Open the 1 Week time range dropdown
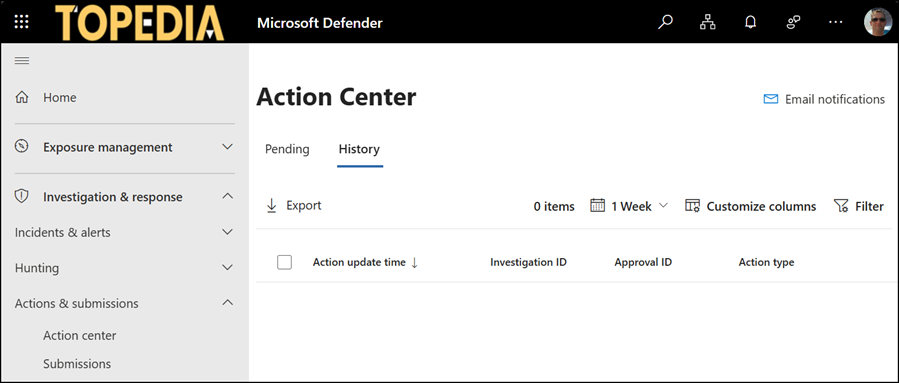 pos(630,206)
